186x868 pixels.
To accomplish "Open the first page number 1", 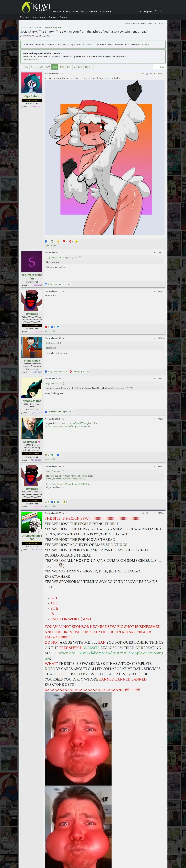I will pyautogui.click(x=32, y=67).
